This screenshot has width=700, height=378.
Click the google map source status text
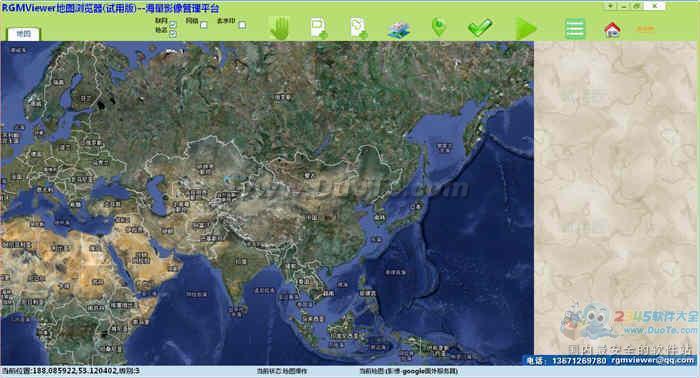tap(408, 371)
